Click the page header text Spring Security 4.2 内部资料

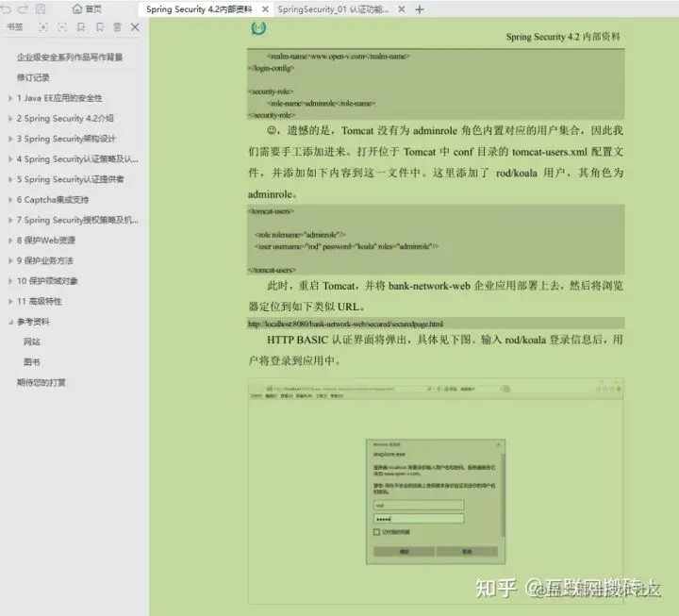563,37
